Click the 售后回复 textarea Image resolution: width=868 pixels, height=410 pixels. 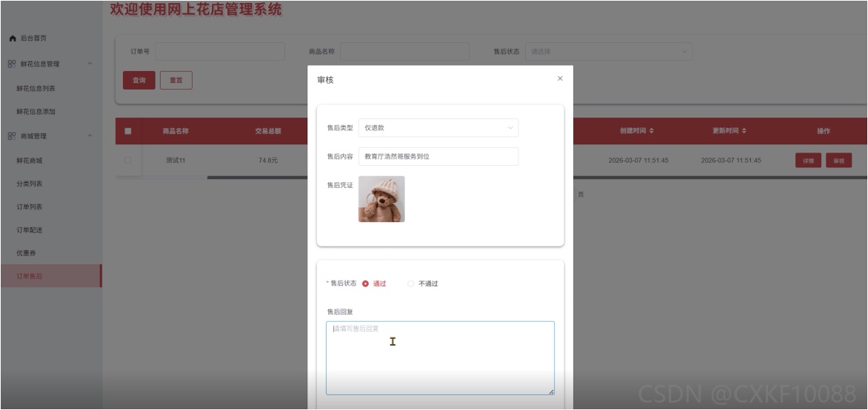440,358
